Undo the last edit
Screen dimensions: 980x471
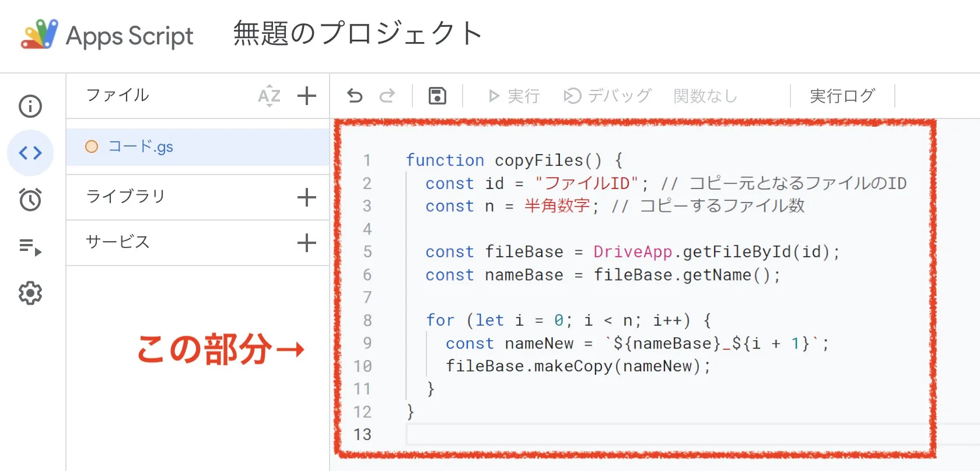[355, 96]
